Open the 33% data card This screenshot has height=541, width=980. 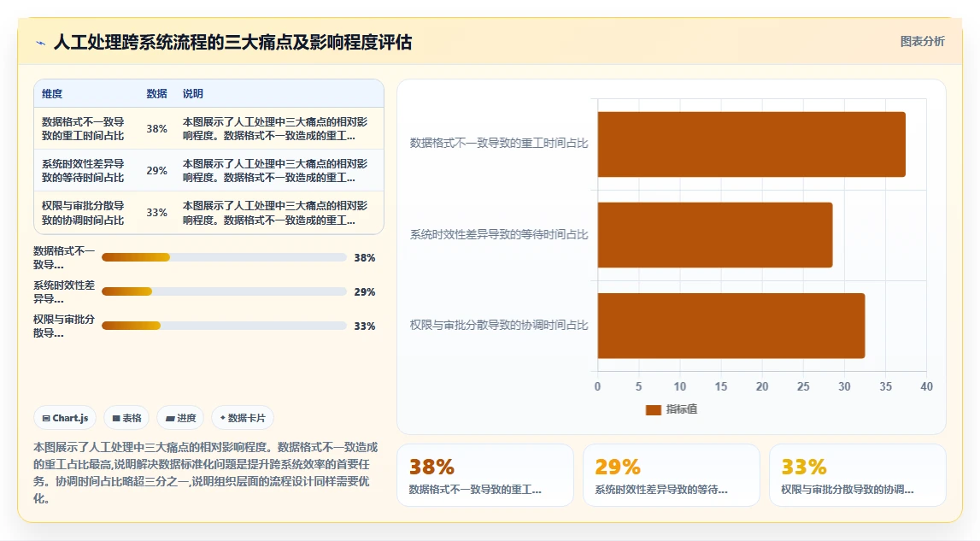click(858, 475)
